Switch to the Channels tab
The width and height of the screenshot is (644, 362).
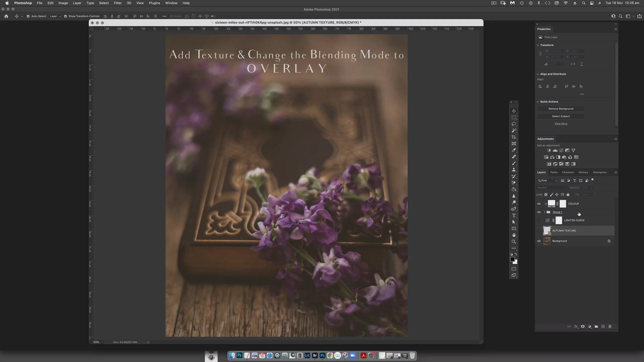point(568,172)
